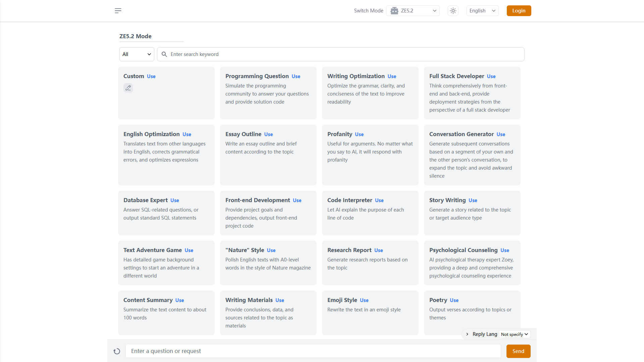Click the Send button
Screen dimensions: 644x362
point(518,351)
